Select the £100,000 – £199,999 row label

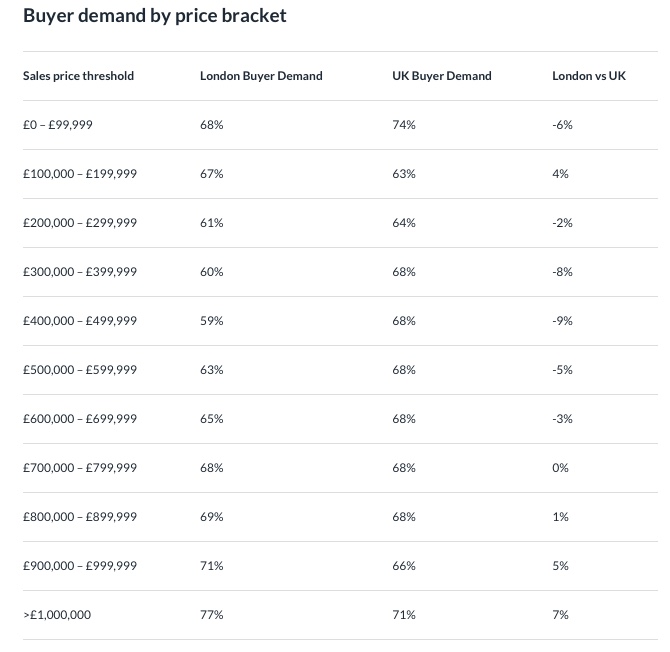[80, 174]
